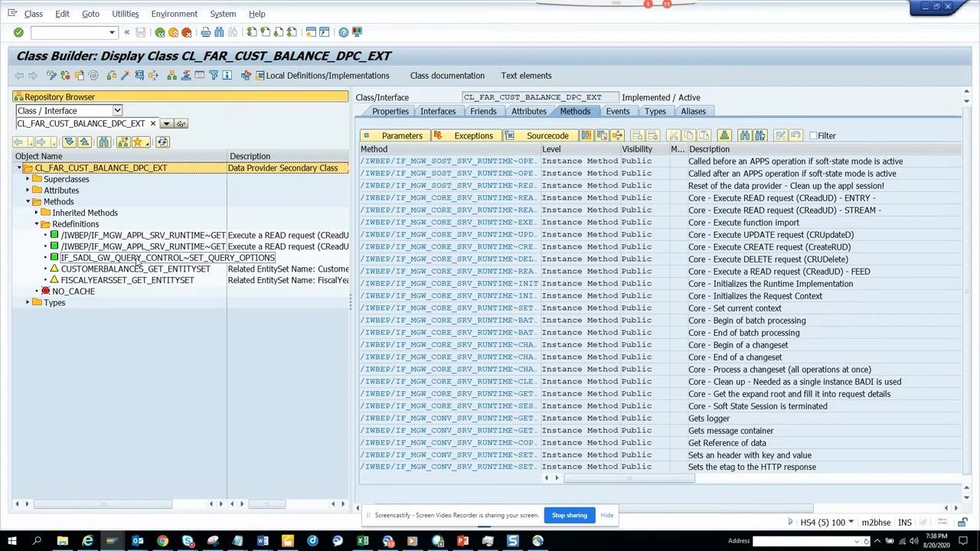
Task: Click the favorites star icon in Repository Browser
Action: [140, 142]
